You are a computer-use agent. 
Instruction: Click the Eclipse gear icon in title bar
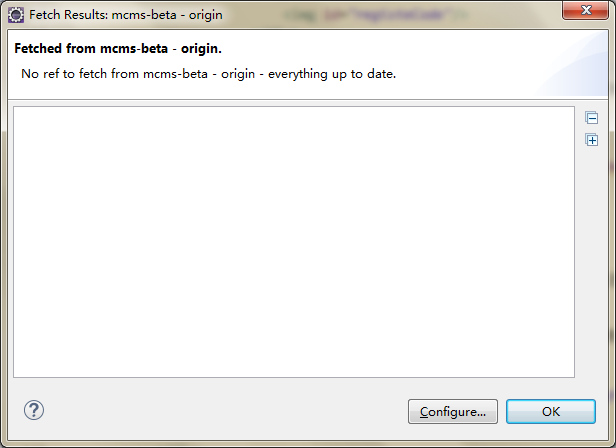click(x=16, y=15)
